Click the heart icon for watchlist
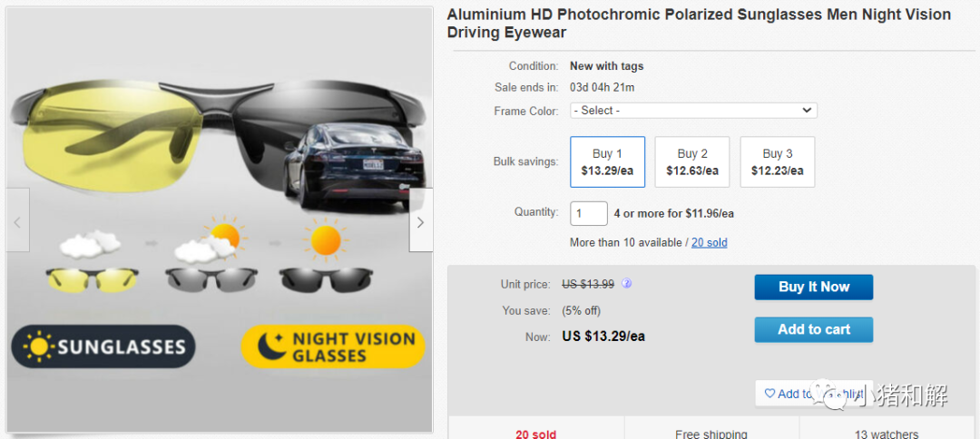Image resolution: width=980 pixels, height=439 pixels. pos(769,394)
